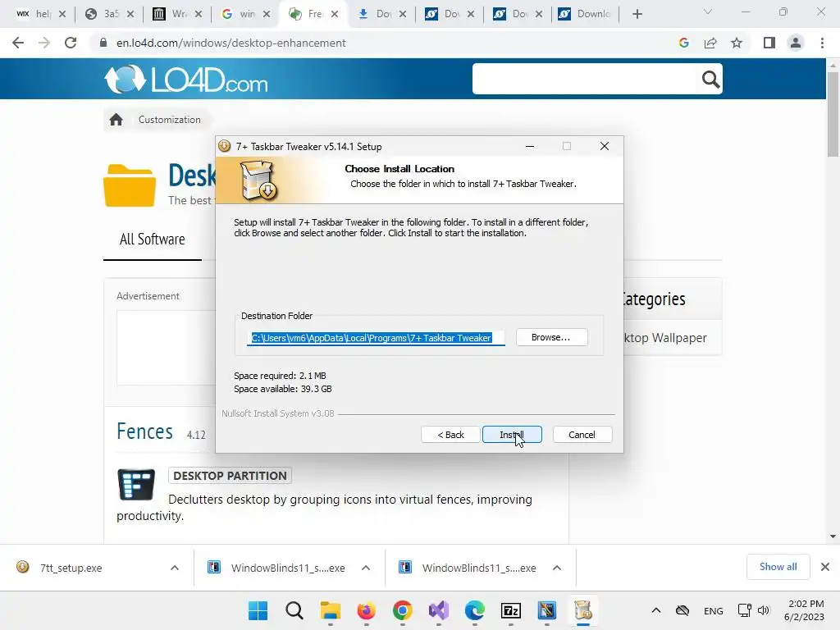Open clock and date 2:02 PM

tap(804, 610)
